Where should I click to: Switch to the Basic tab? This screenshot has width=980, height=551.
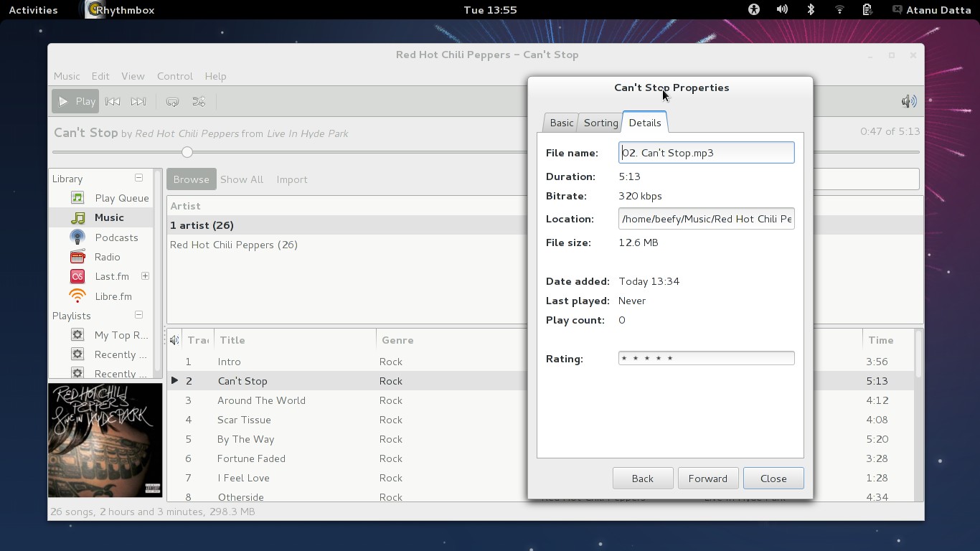(x=561, y=123)
